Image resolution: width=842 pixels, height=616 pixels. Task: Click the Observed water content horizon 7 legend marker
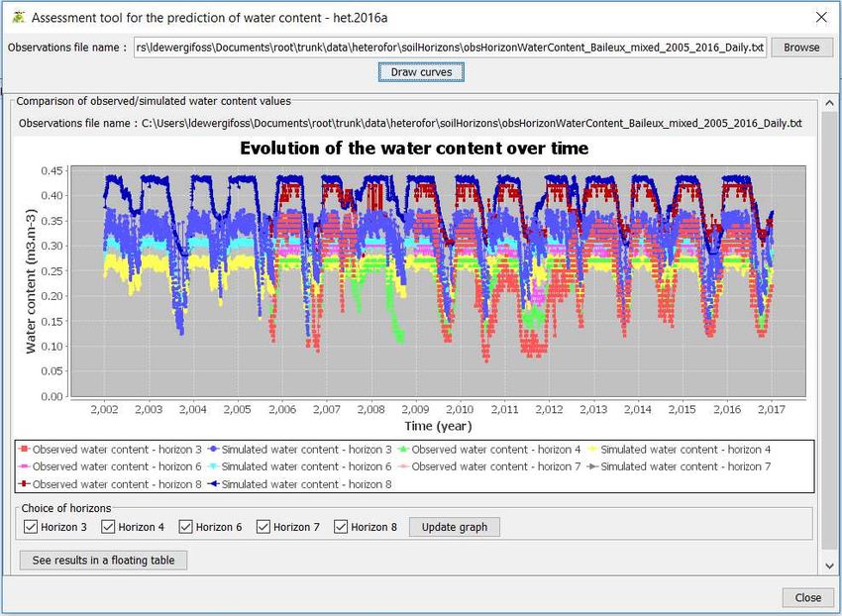(x=403, y=466)
